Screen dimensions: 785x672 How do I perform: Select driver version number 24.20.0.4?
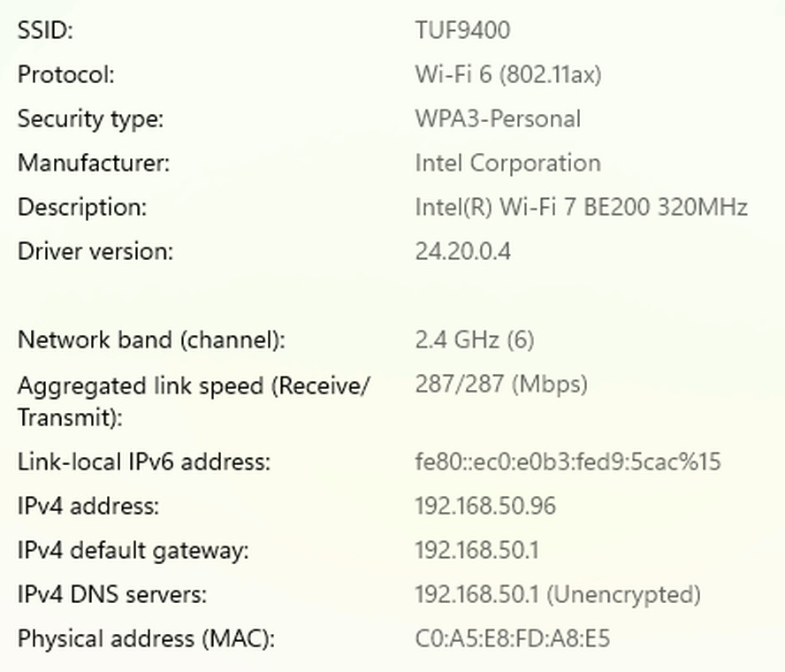(462, 251)
